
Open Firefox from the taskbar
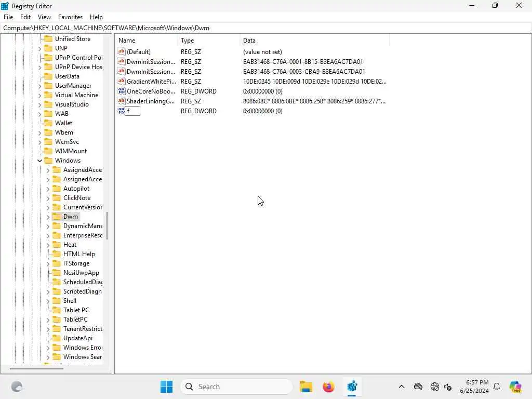click(x=328, y=387)
